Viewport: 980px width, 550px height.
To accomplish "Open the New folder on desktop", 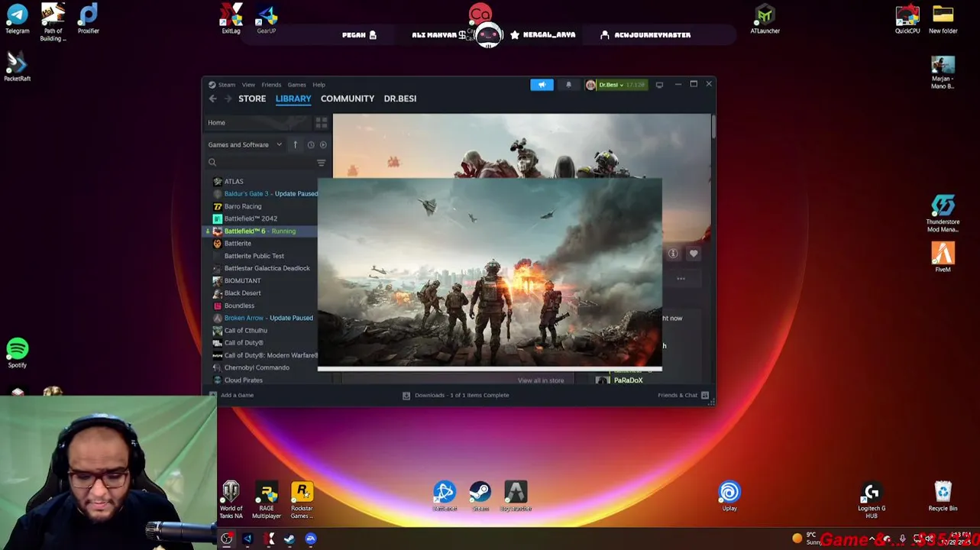I will click(943, 18).
